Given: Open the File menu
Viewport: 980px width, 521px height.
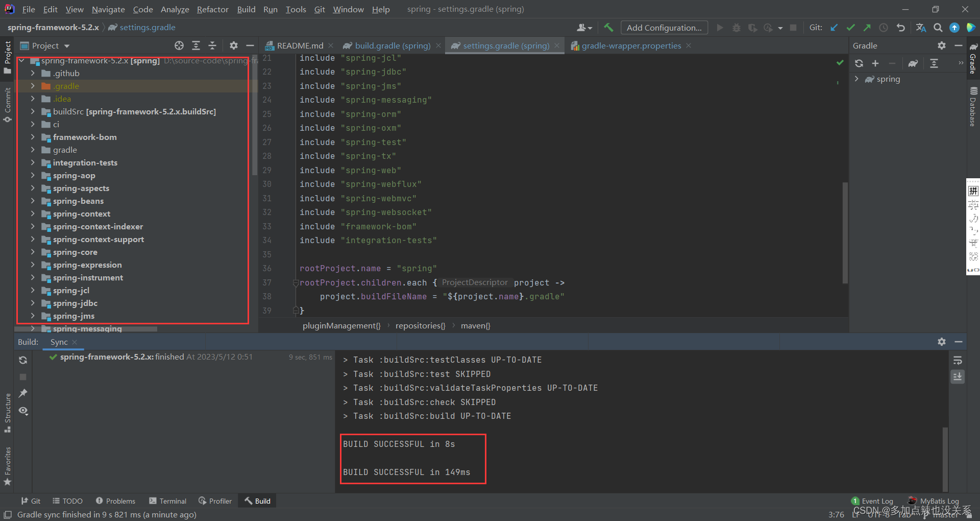Looking at the screenshot, I should click(x=29, y=9).
